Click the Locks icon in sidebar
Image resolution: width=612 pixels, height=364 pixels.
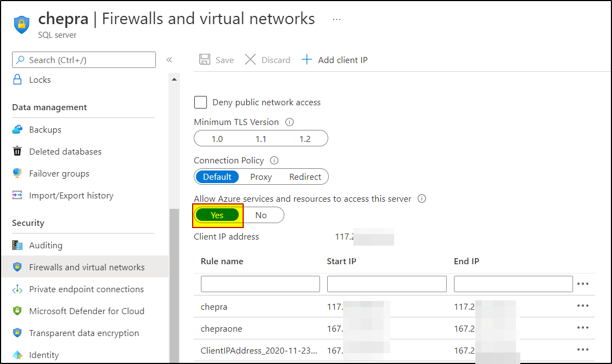[17, 79]
